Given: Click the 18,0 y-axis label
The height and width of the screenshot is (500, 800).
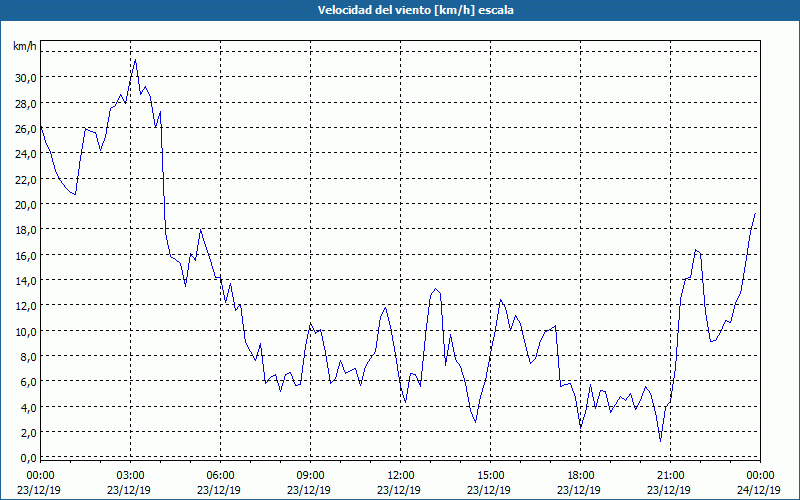Looking at the screenshot, I should (26, 230).
